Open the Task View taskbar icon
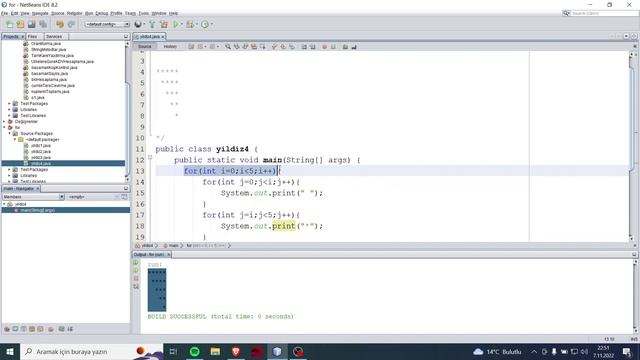 (173, 351)
